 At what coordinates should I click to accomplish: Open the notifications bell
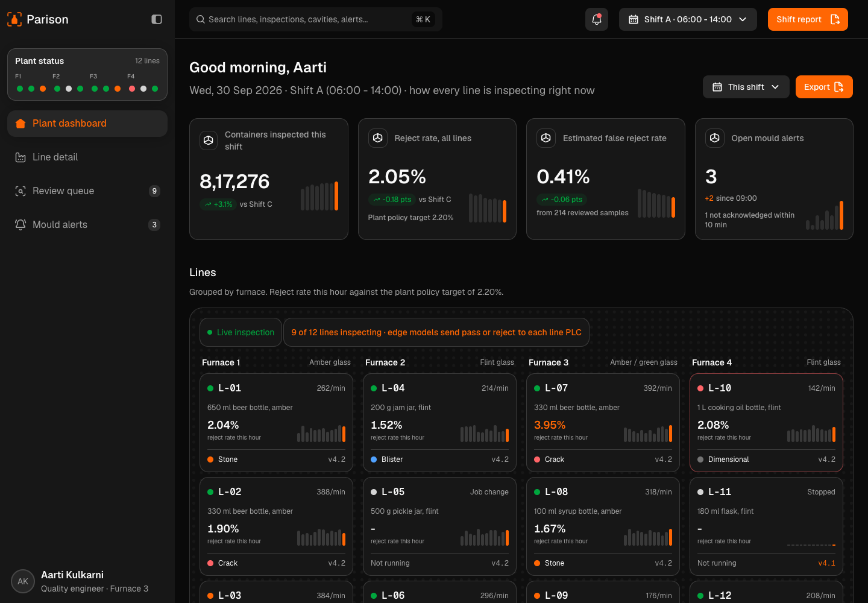597,19
